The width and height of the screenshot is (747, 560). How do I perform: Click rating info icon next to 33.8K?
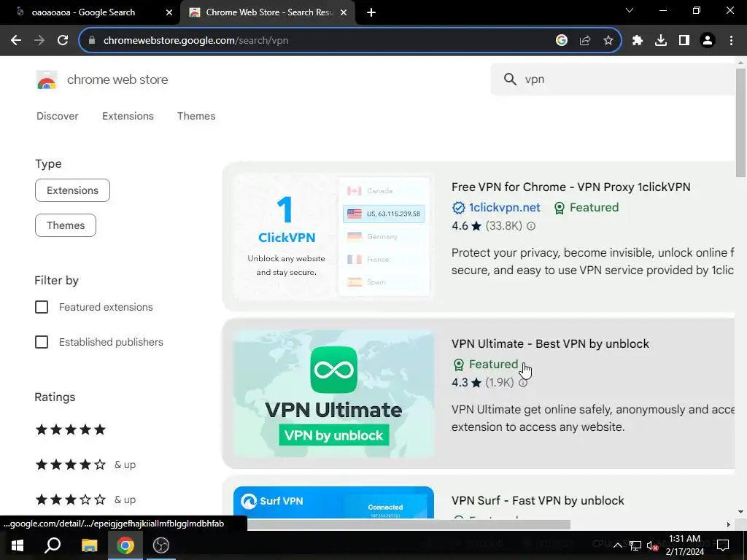click(531, 226)
